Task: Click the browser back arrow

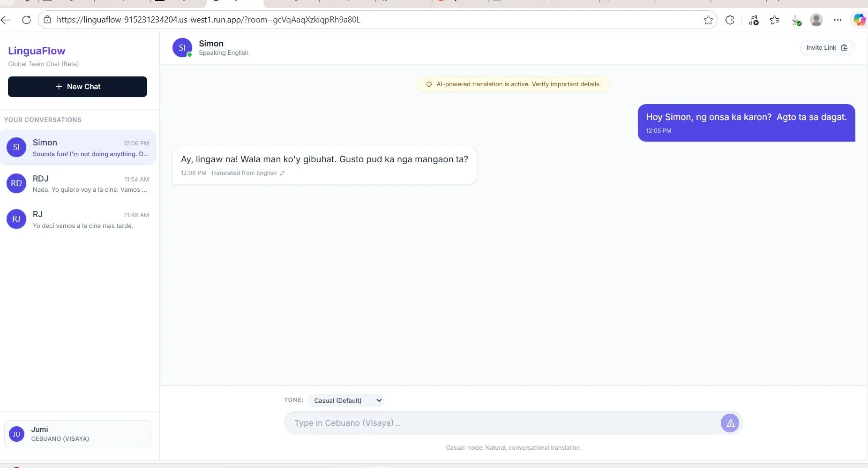Action: (x=6, y=20)
